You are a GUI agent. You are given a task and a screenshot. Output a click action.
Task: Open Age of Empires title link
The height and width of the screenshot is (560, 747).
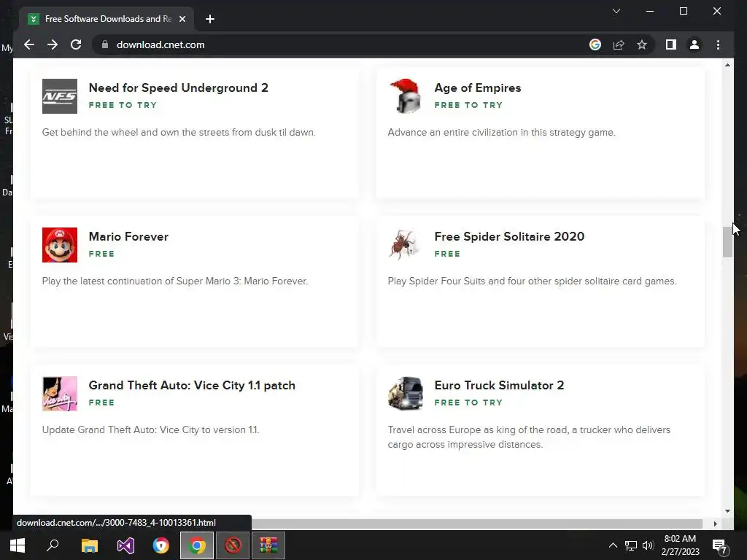point(477,88)
